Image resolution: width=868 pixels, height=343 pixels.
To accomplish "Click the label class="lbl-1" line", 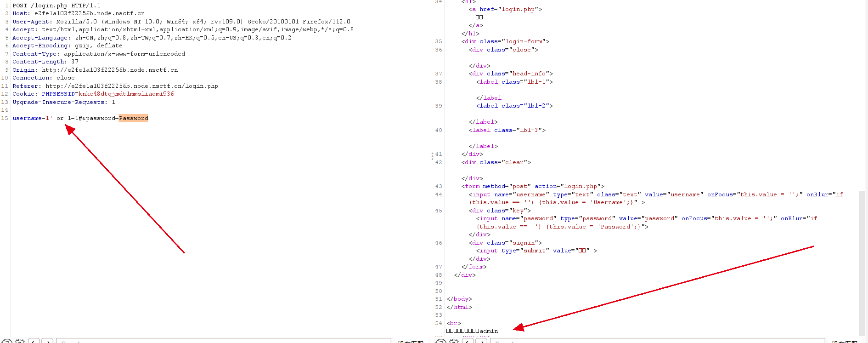I will tap(514, 82).
